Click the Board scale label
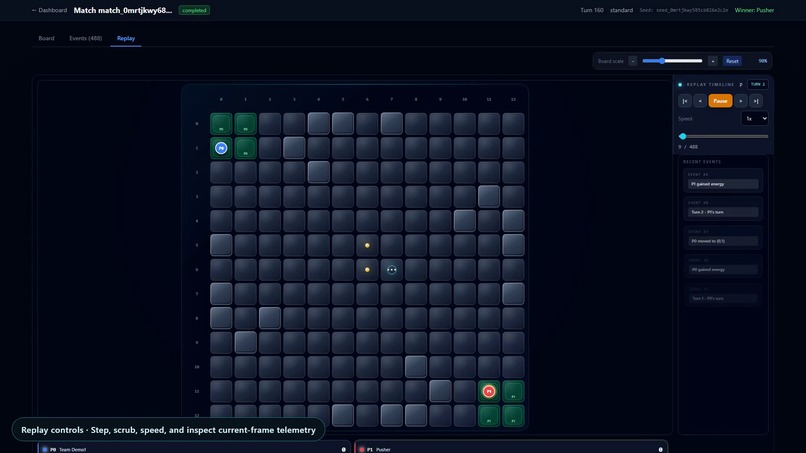The image size is (806, 453). pos(611,61)
